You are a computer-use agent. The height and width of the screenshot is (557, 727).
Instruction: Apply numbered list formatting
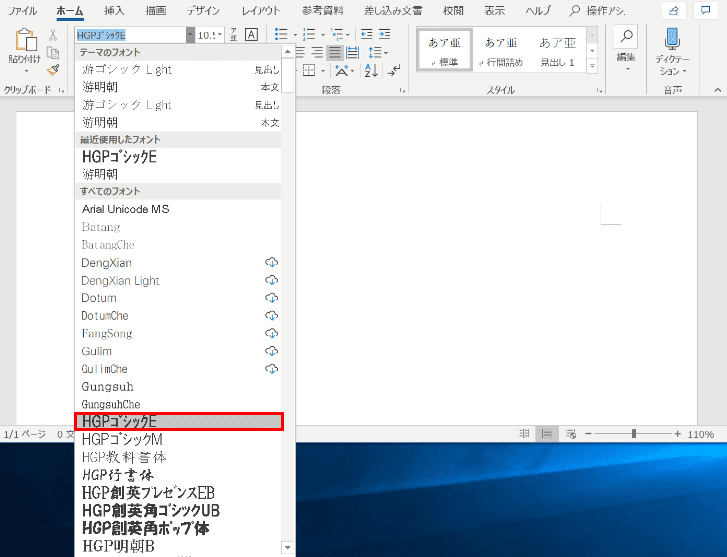(309, 34)
